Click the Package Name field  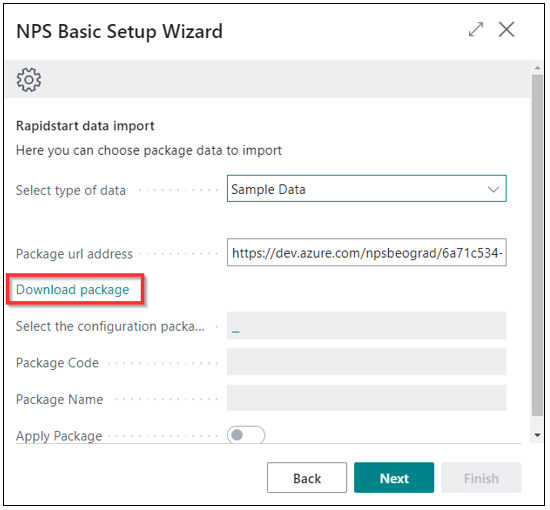click(x=367, y=398)
